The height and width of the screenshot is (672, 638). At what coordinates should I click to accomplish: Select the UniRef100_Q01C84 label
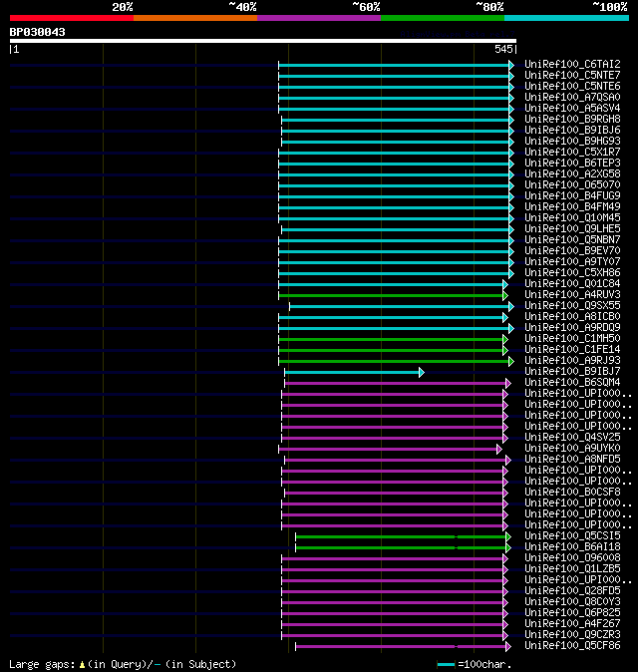(x=572, y=284)
